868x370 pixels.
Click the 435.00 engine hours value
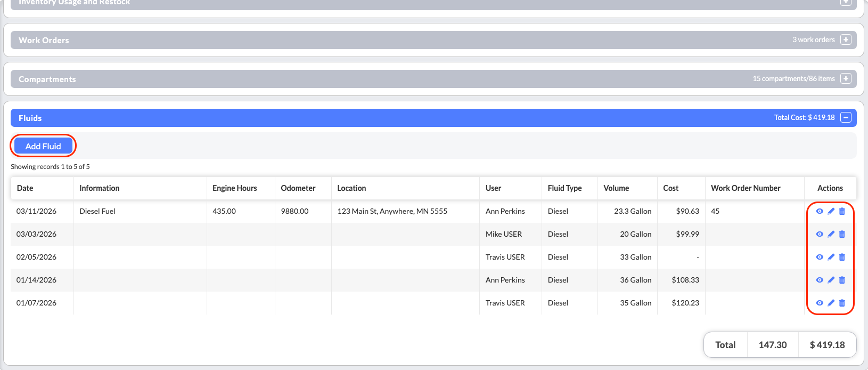pyautogui.click(x=224, y=211)
